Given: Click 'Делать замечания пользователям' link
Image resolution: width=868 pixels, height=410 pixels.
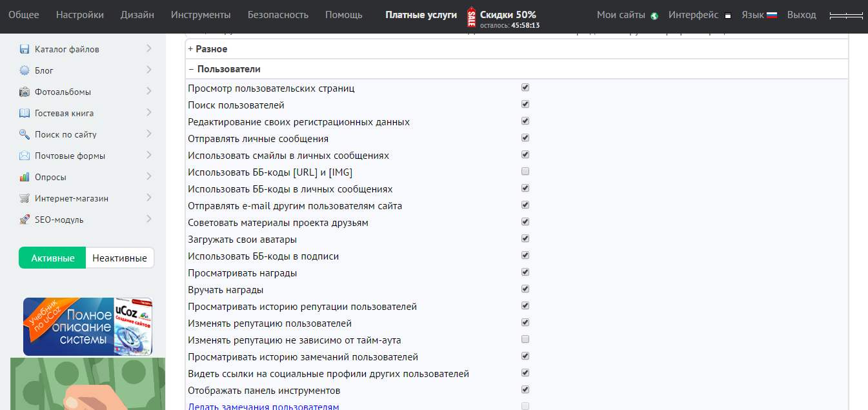Looking at the screenshot, I should click(263, 407).
